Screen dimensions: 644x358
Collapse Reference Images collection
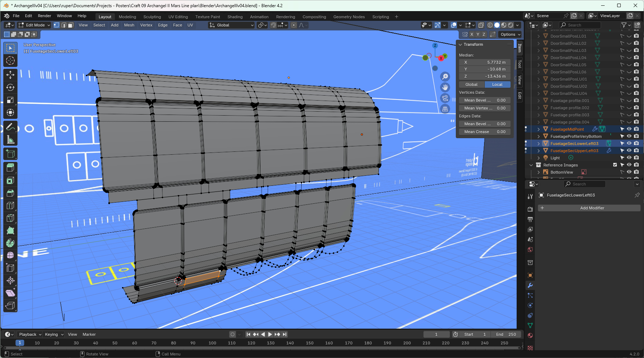pos(531,165)
